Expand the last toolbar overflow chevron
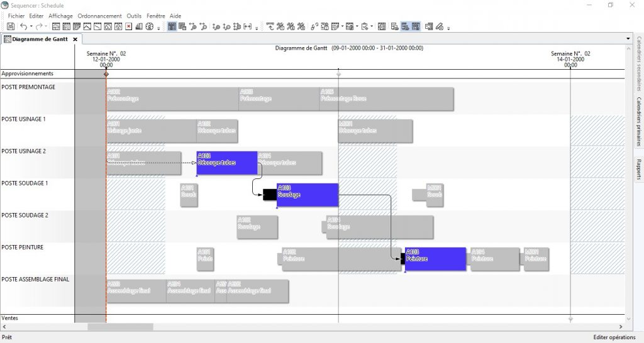 [x=448, y=28]
